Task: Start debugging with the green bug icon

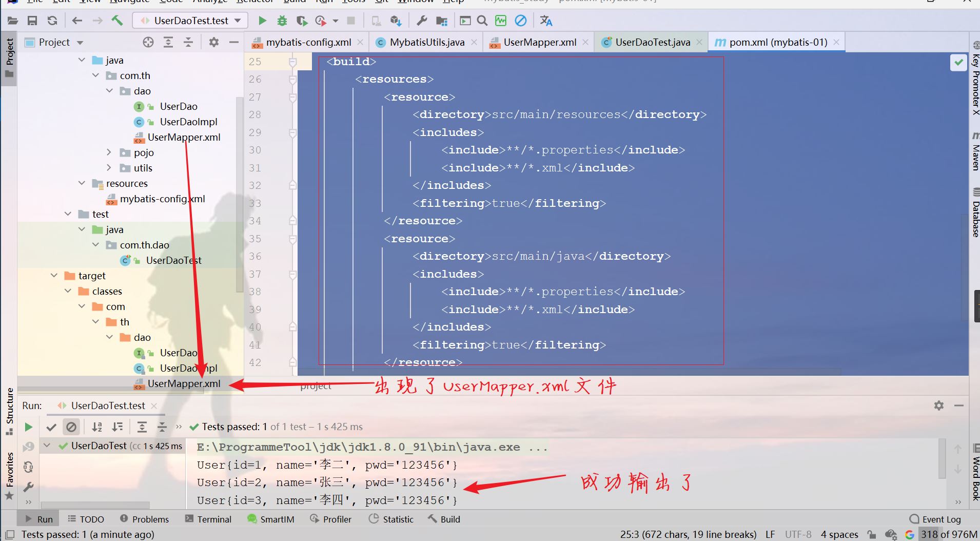Action: click(282, 21)
